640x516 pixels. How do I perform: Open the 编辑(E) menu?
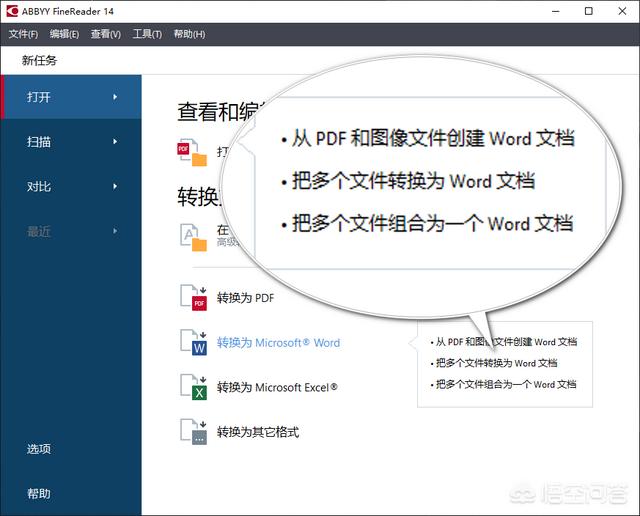(64, 34)
